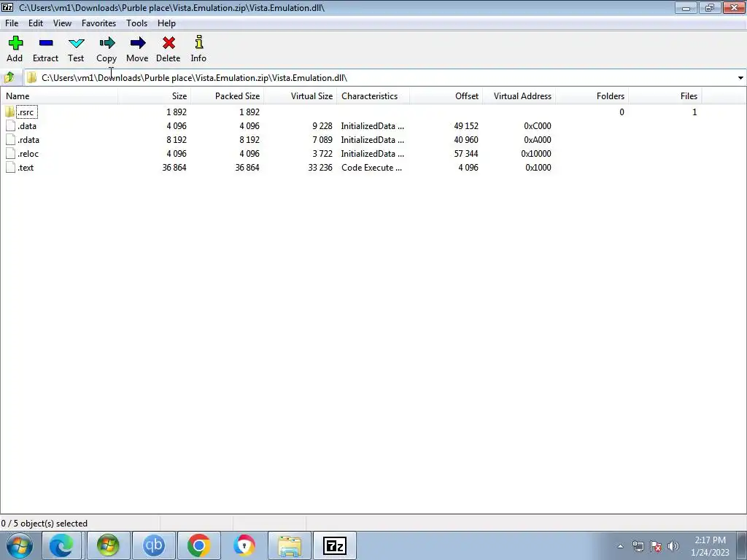Open the File menu
The width and height of the screenshot is (747, 560).
[12, 23]
